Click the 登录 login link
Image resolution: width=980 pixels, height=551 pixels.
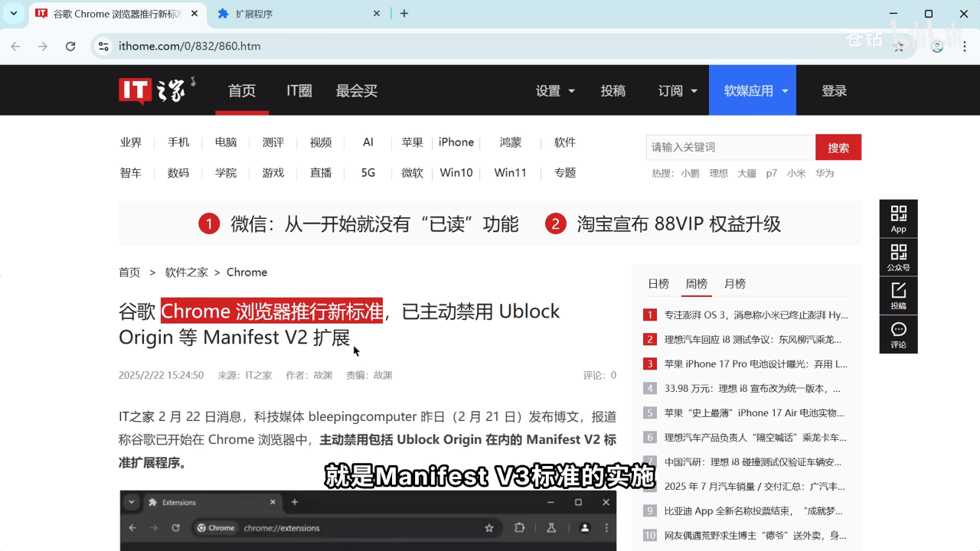pyautogui.click(x=835, y=90)
